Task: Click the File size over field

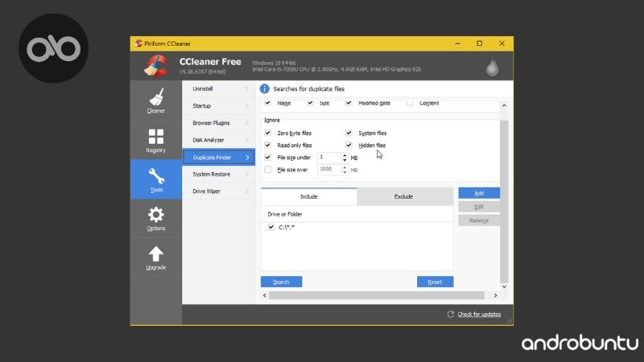Action: [x=329, y=170]
